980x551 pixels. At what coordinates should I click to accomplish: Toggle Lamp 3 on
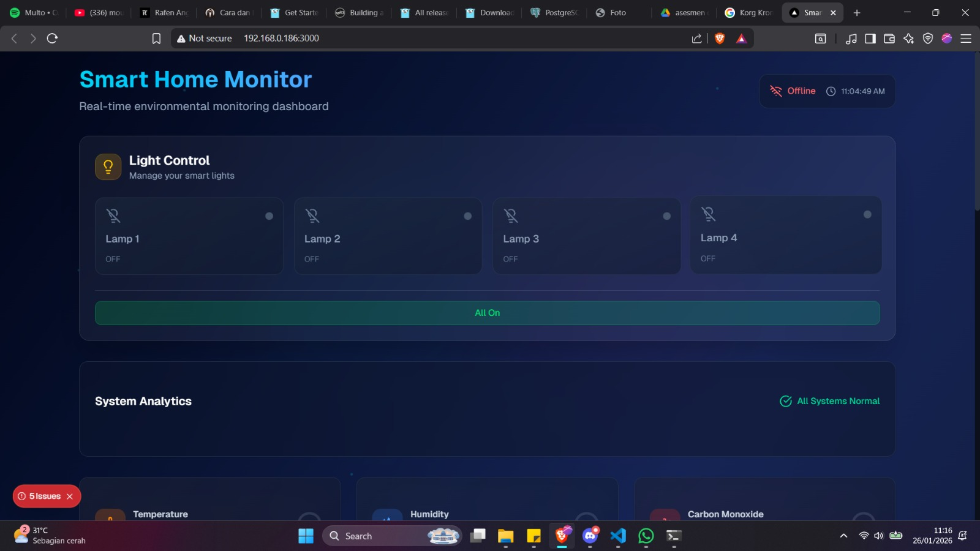[x=586, y=236]
